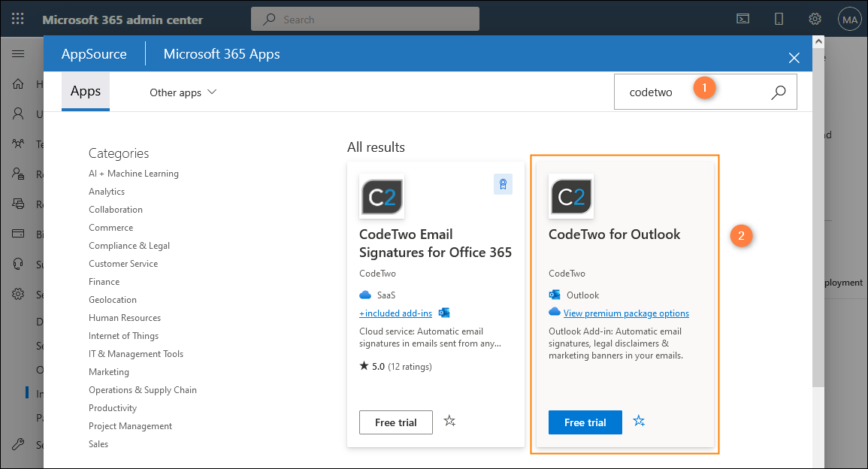Click the Outlook product icon on CodeTwo for Outlook

point(554,295)
